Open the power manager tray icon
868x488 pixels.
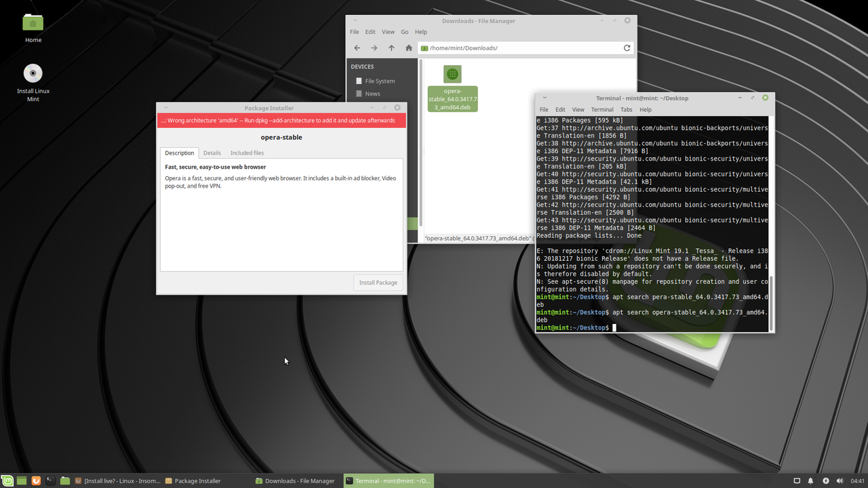825,481
